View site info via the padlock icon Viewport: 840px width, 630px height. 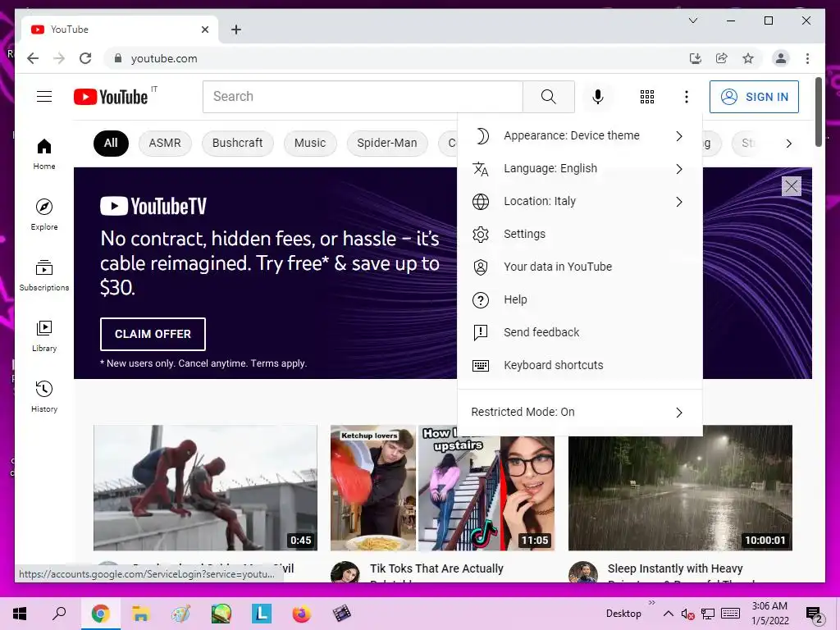click(118, 58)
